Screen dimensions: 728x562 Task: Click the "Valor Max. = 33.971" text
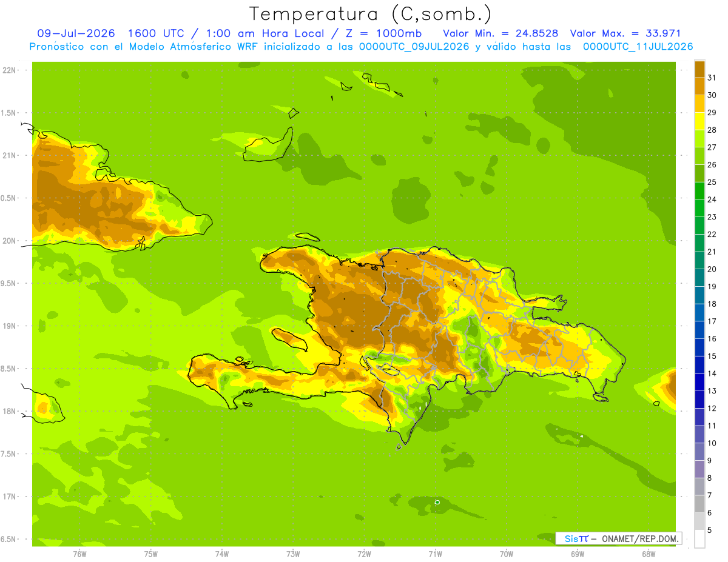click(x=625, y=33)
